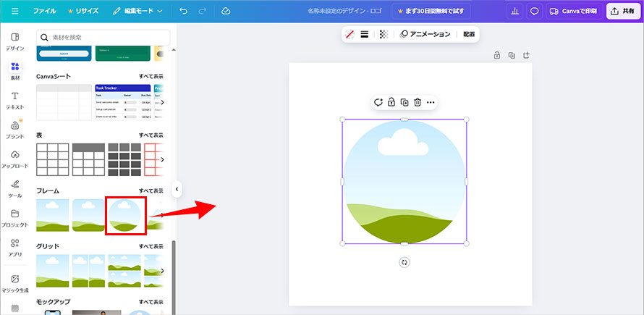The image size is (644, 315).
Task: Click the Canvaで印刷 button
Action: 575,11
